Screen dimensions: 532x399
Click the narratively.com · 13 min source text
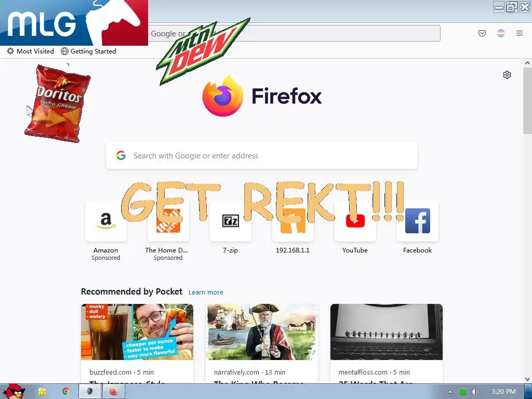click(x=249, y=372)
